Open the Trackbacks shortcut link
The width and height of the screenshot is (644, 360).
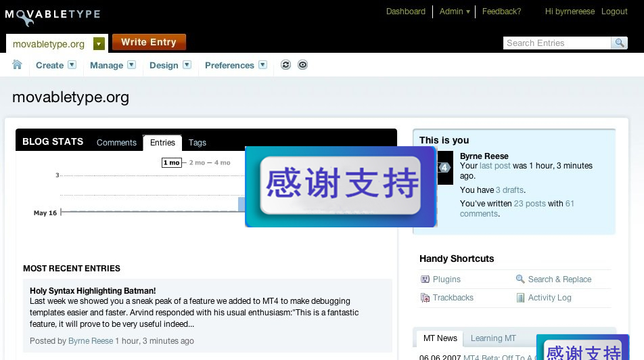(x=453, y=298)
